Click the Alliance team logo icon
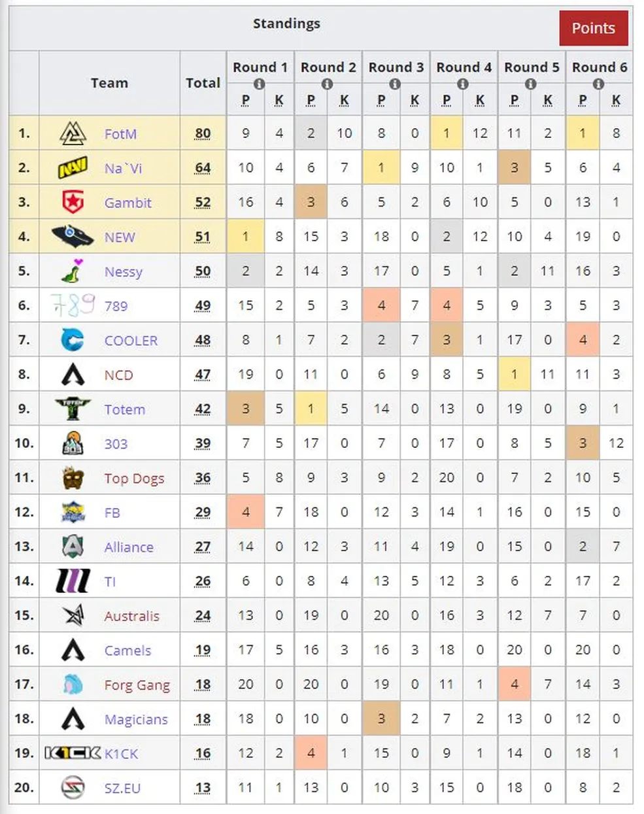The width and height of the screenshot is (644, 814). [x=73, y=547]
